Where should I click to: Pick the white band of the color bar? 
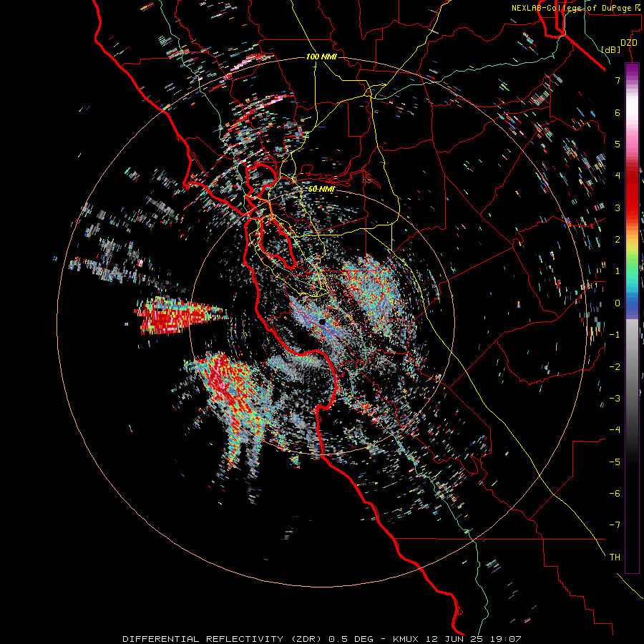pyautogui.click(x=632, y=109)
